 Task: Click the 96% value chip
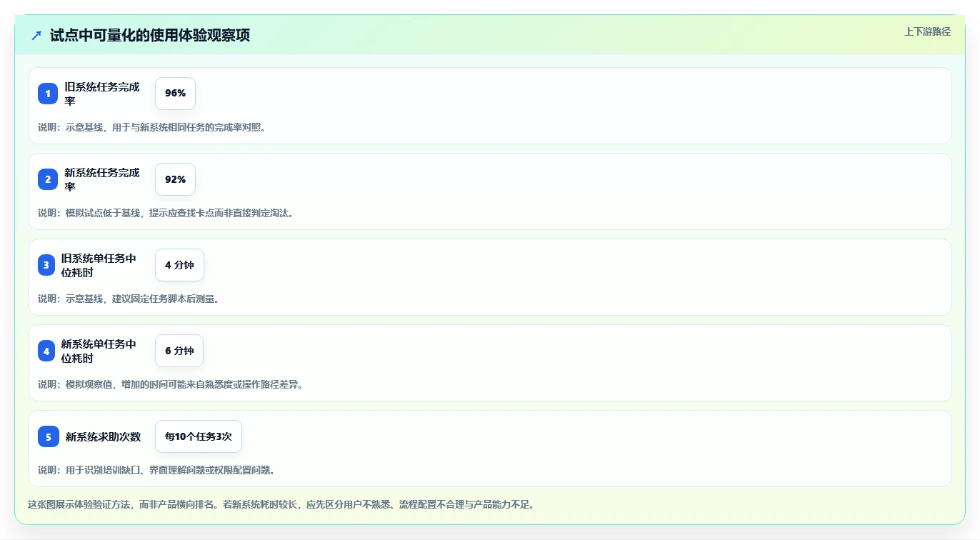point(175,94)
